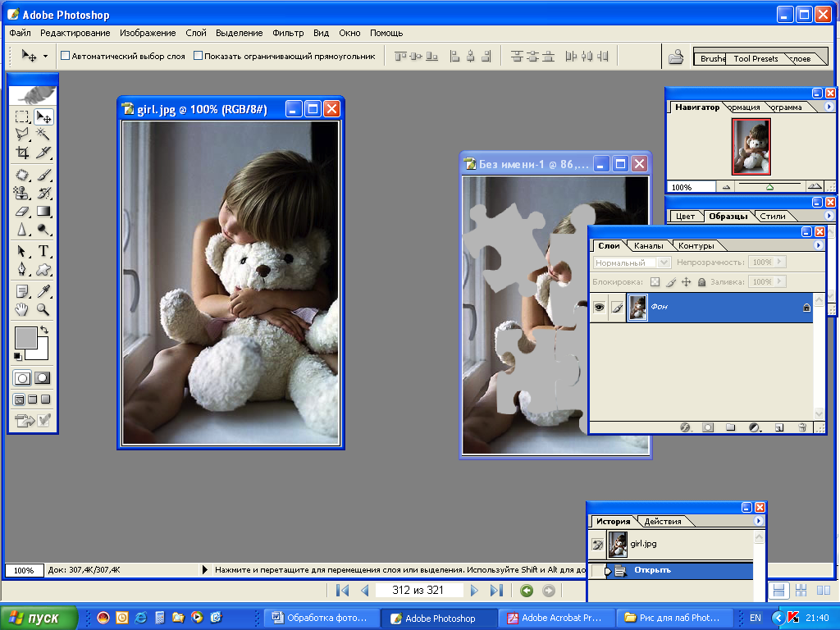Open the Файл menu
Viewport: 840px width, 630px height.
point(20,33)
